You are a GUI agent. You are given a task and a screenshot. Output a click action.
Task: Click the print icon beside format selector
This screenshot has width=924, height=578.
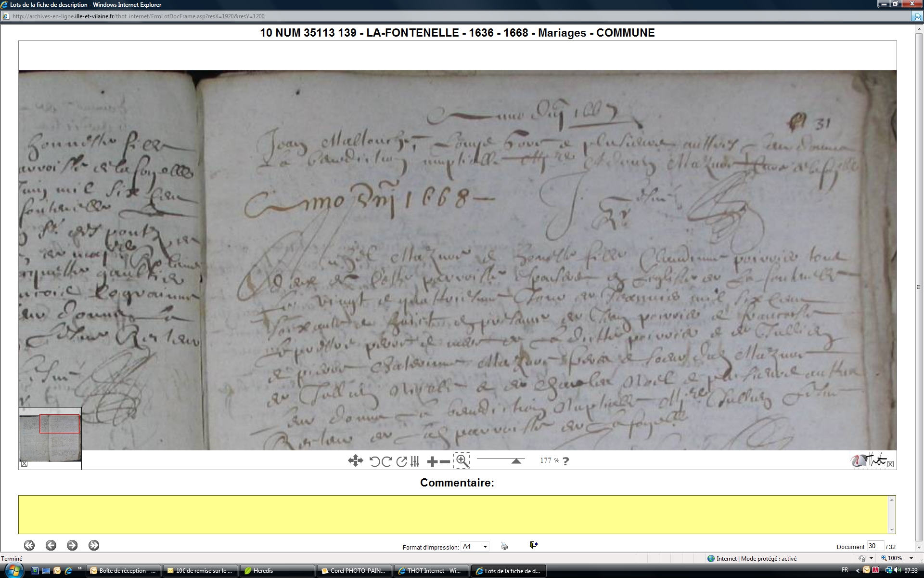tap(504, 546)
